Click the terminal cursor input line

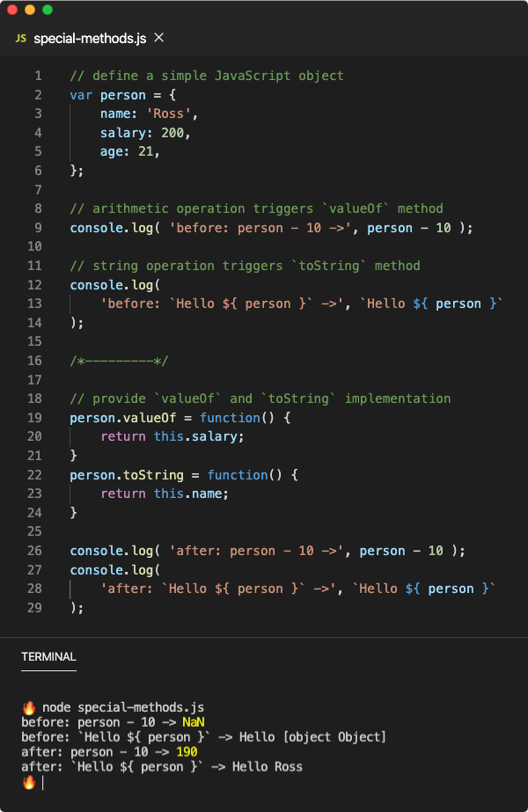[x=42, y=782]
